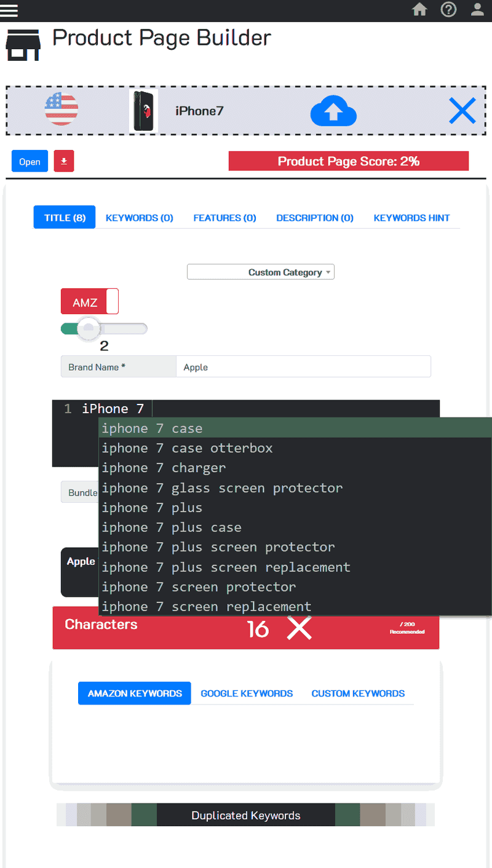Image resolution: width=492 pixels, height=868 pixels.
Task: Adjust the slider below AMZ
Action: 89,328
